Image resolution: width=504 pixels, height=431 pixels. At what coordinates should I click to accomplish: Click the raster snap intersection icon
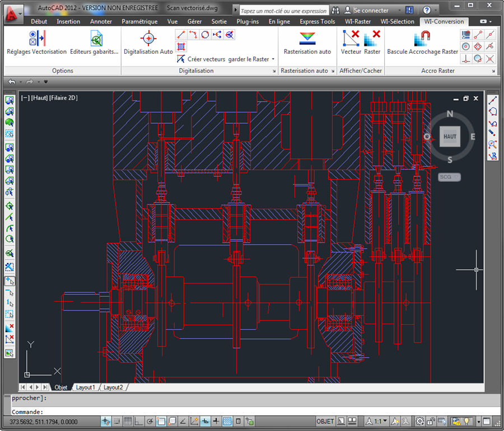[490, 59]
